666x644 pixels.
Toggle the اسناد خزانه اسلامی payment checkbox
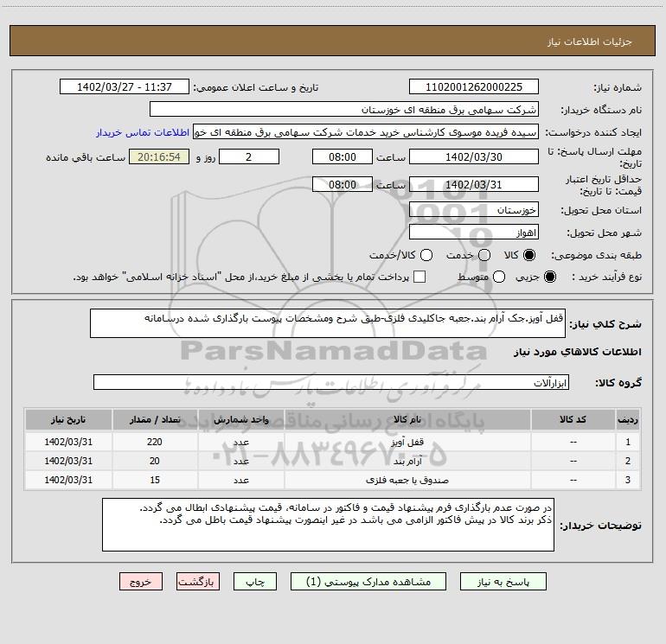[419, 277]
